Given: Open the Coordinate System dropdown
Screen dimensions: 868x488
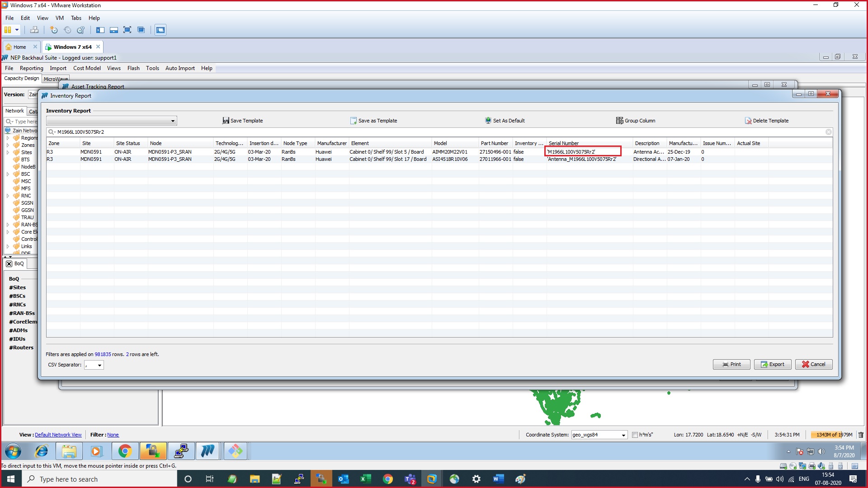Looking at the screenshot, I should 623,435.
